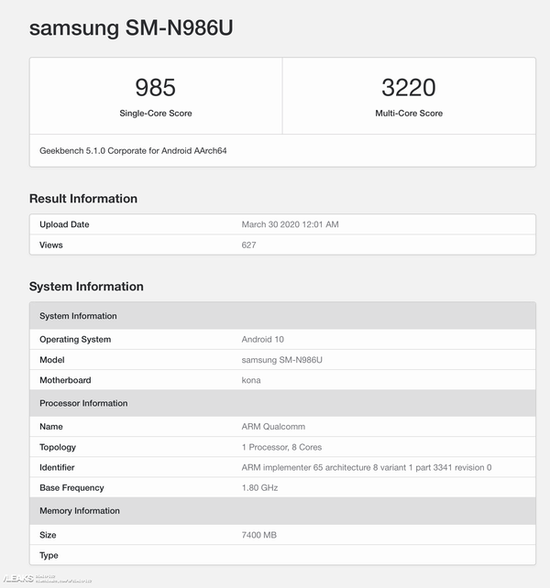Screen dimensions: 550x588
Task: Click the Model value samsung SM-N986U
Action: (x=282, y=360)
